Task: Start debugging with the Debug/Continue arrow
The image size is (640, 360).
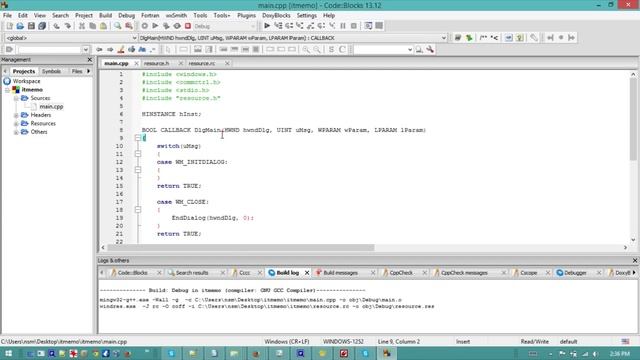Action: click(x=267, y=26)
